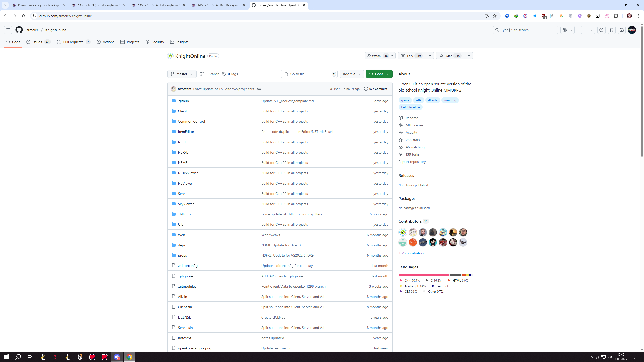Open the Security tab
Viewport: 644px width, 362px height.
155,42
